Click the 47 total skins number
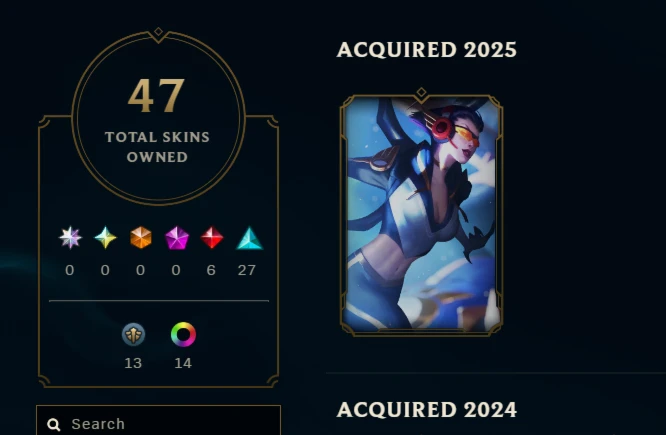The width and height of the screenshot is (666, 435). [156, 96]
